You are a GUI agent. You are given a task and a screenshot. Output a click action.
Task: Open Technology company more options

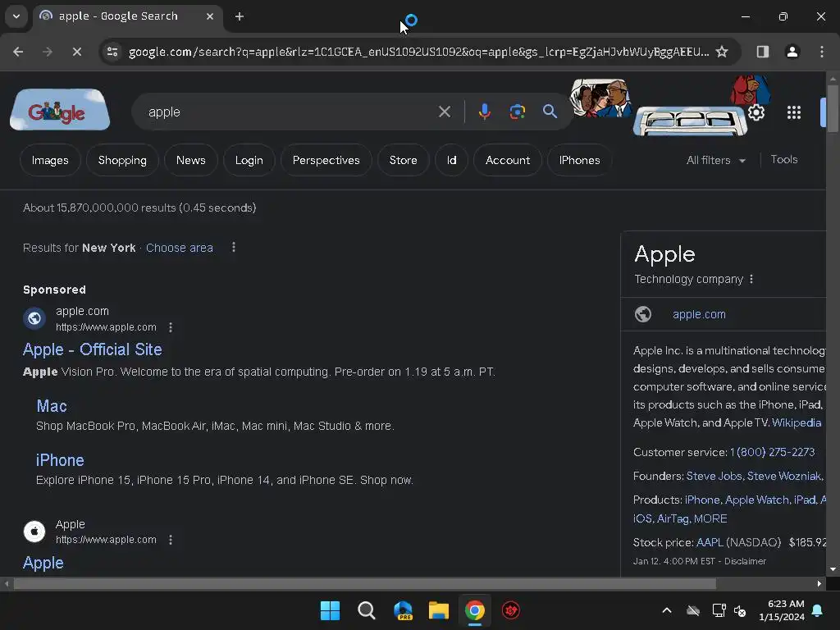tap(751, 279)
